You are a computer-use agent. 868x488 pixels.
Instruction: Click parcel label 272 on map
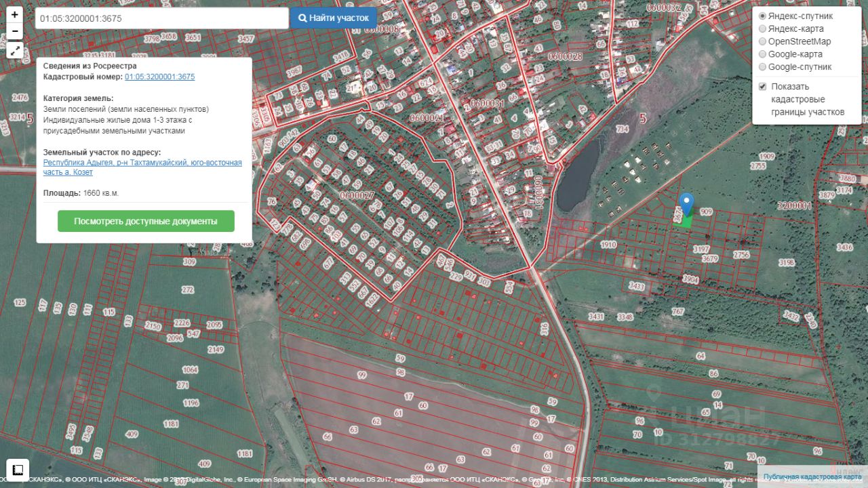188,289
